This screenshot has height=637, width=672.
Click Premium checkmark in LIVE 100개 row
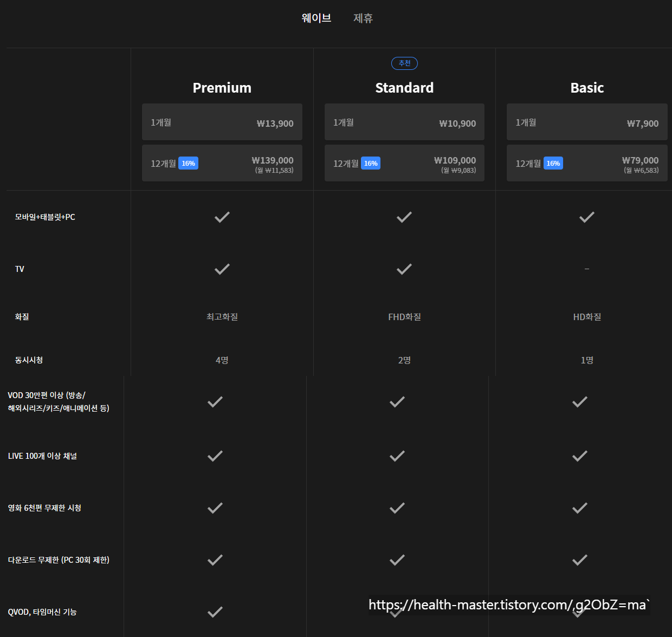pos(215,456)
